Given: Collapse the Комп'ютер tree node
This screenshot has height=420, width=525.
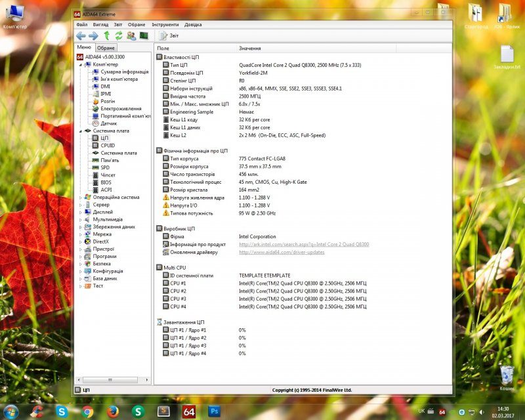Looking at the screenshot, I should (81, 64).
